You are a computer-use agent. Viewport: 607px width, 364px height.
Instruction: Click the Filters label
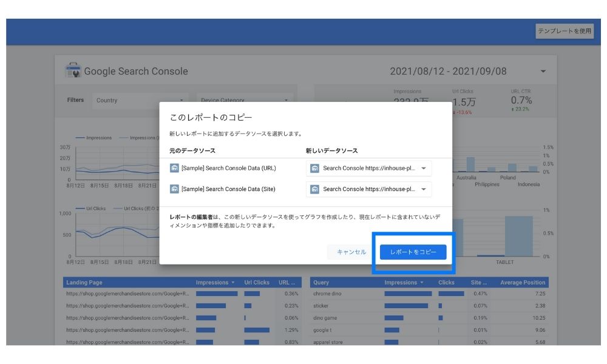point(75,100)
